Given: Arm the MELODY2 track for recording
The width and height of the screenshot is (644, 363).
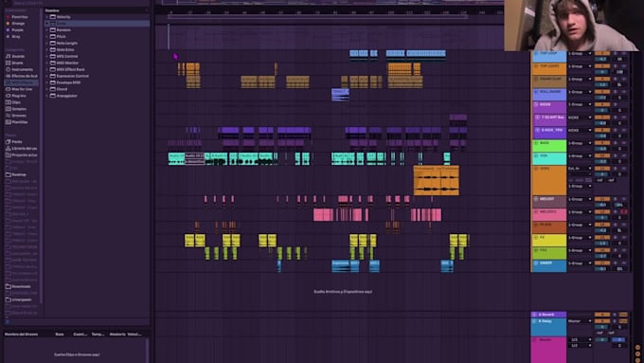Looking at the screenshot, I should pyautogui.click(x=624, y=211).
